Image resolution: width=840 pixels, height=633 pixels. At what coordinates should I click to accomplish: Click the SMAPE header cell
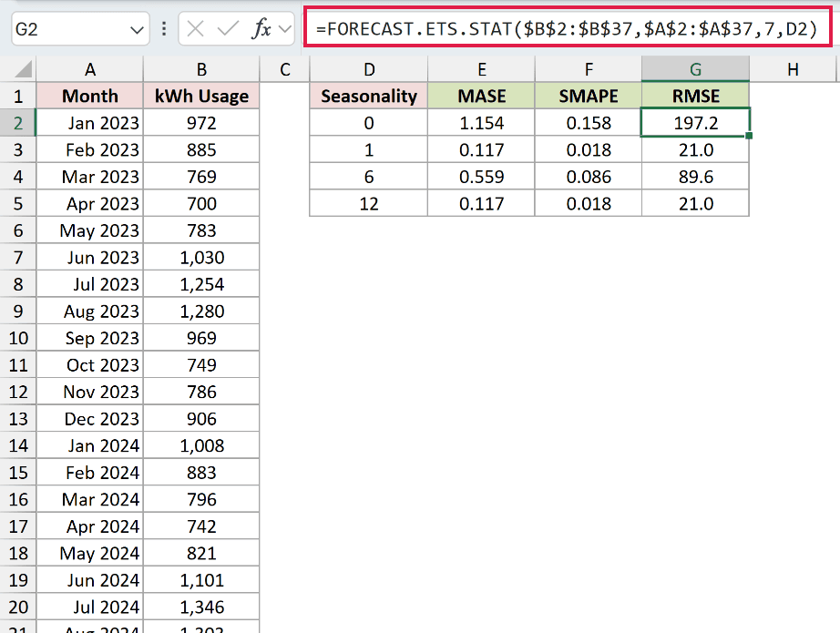click(589, 97)
